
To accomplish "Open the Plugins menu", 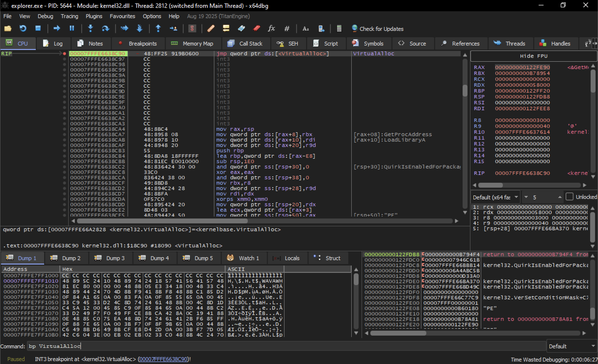I will (x=94, y=16).
